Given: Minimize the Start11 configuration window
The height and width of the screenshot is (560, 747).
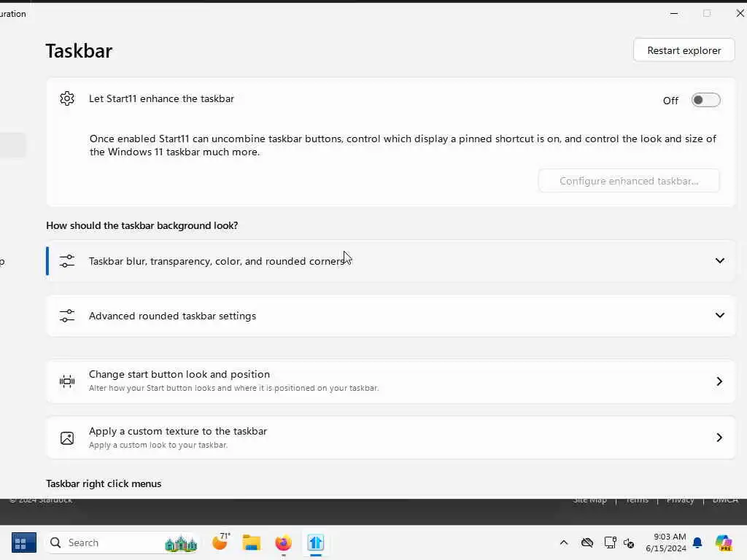Looking at the screenshot, I should (673, 13).
